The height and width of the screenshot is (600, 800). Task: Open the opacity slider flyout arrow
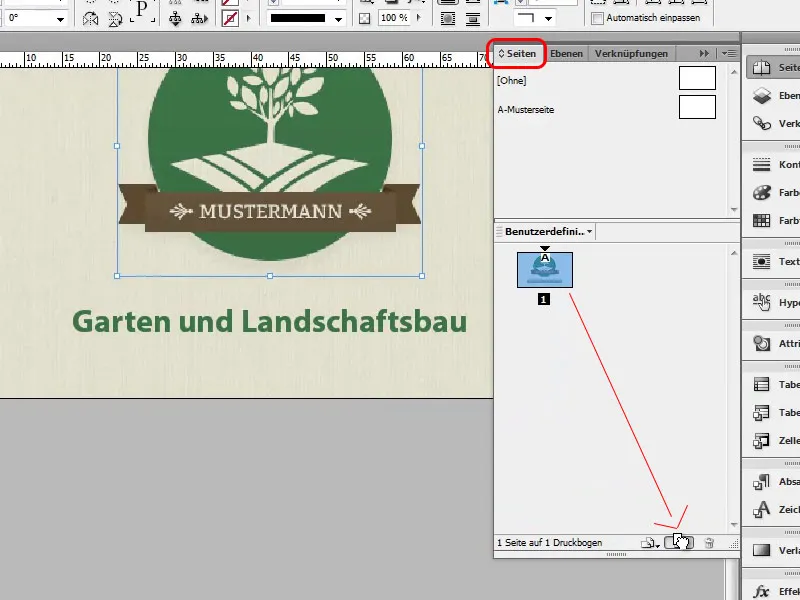coord(419,18)
